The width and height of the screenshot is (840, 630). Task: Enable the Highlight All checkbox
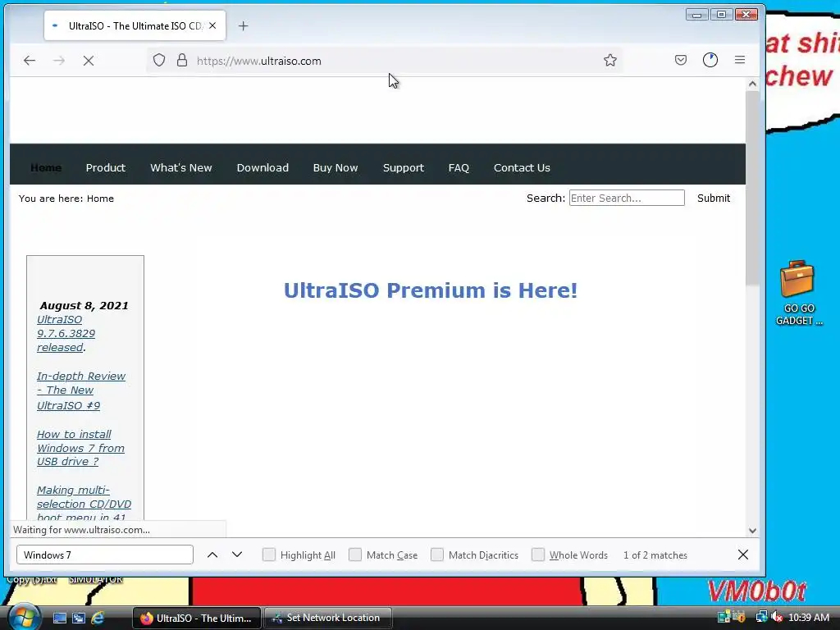pyautogui.click(x=269, y=555)
